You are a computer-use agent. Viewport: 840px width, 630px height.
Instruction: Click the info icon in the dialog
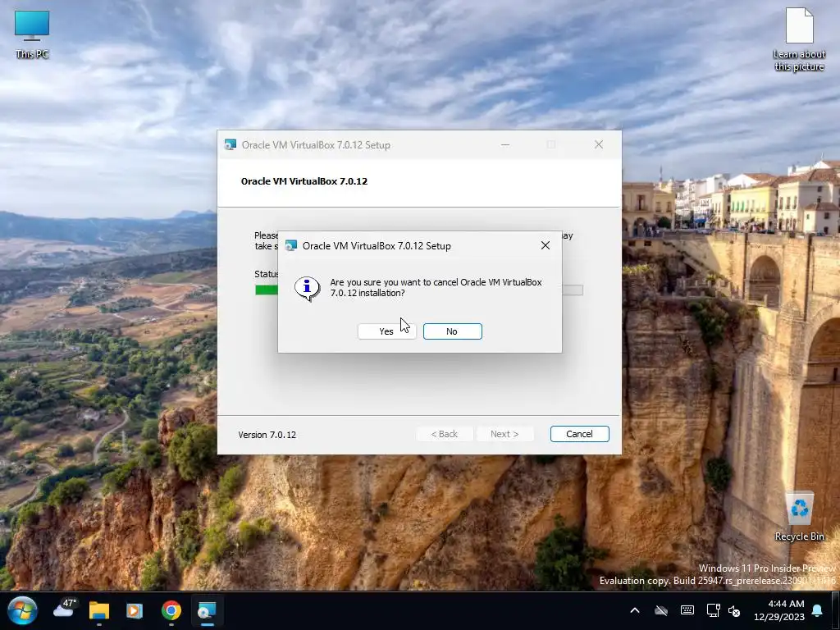tap(307, 288)
